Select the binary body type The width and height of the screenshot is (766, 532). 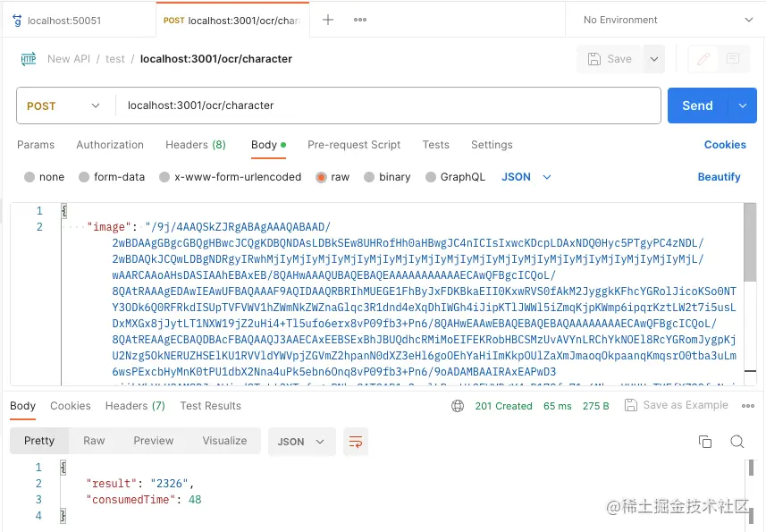pyautogui.click(x=387, y=177)
